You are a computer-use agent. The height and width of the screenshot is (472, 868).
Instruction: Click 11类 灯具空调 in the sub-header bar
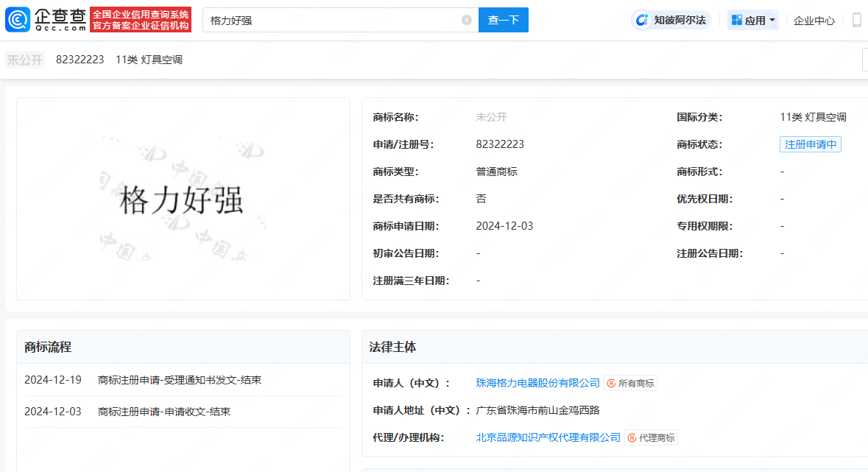149,60
